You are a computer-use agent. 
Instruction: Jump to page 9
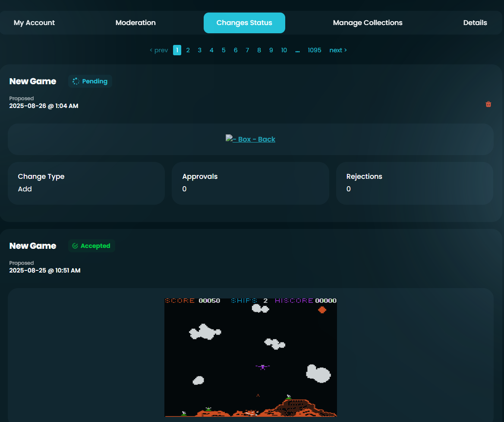click(271, 50)
